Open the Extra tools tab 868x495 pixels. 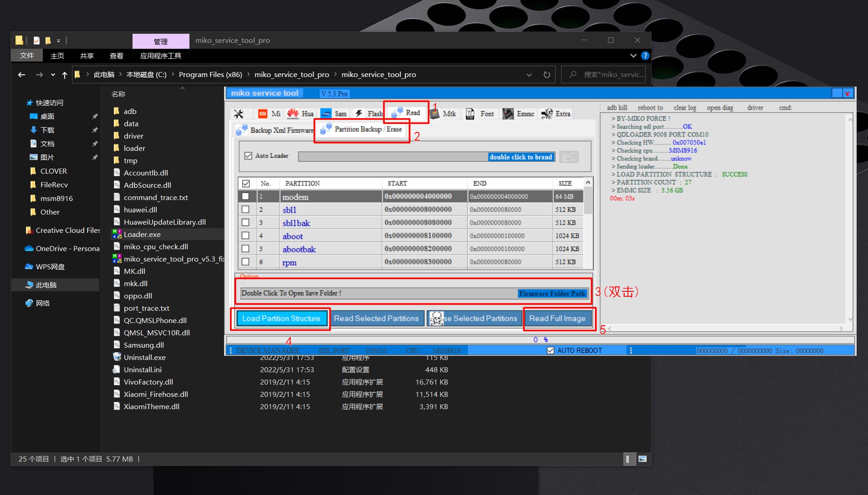coord(556,114)
